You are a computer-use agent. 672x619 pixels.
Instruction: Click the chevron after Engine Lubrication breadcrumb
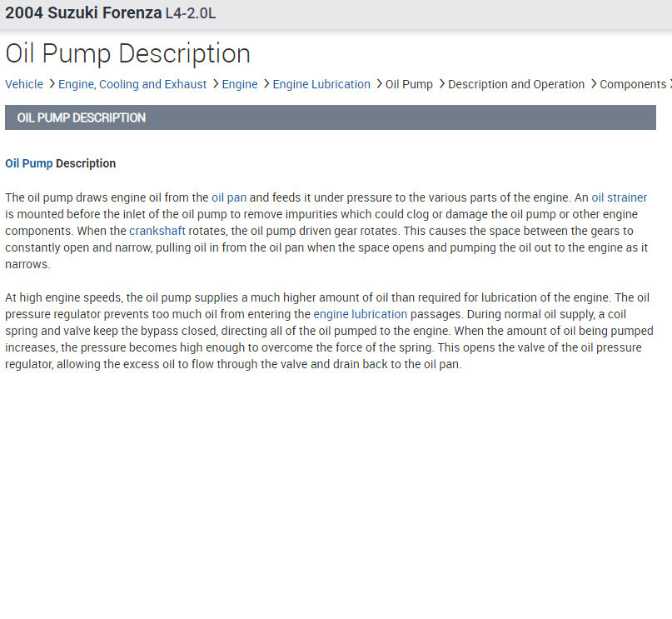tap(379, 83)
